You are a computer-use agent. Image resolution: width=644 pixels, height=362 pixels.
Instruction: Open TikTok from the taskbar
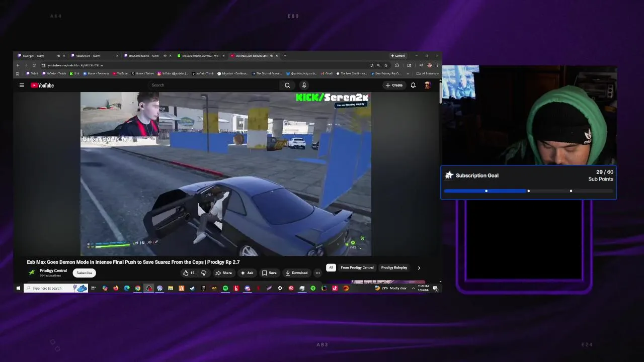pos(335,288)
